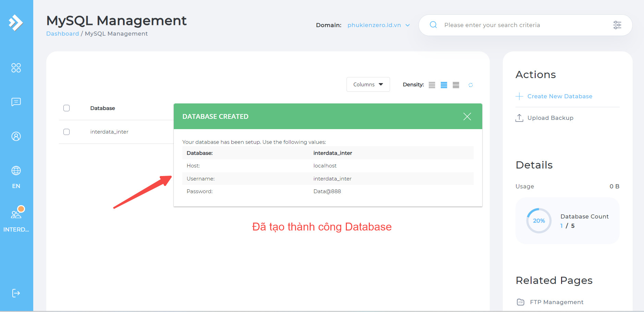
Task: Select medium density icon
Action: coord(444,85)
